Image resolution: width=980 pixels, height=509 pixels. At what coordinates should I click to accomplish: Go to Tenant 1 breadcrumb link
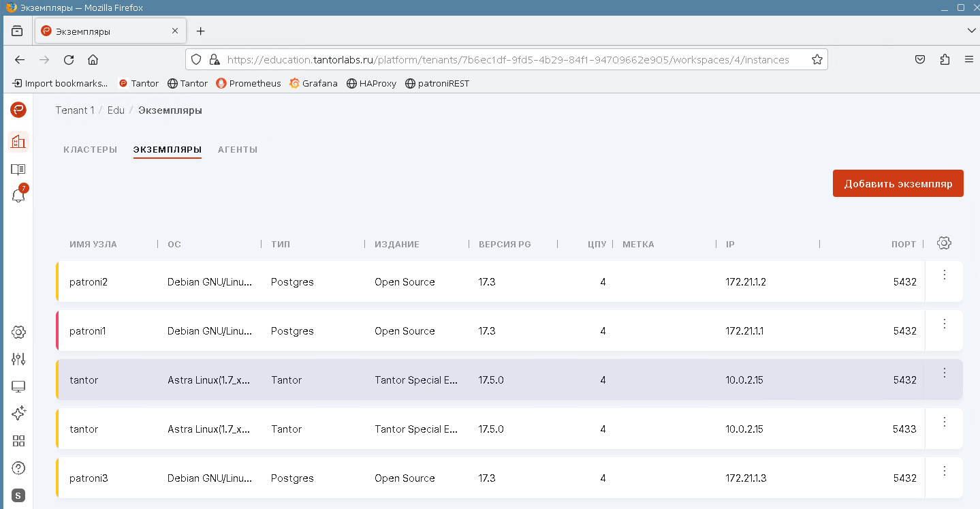click(75, 110)
